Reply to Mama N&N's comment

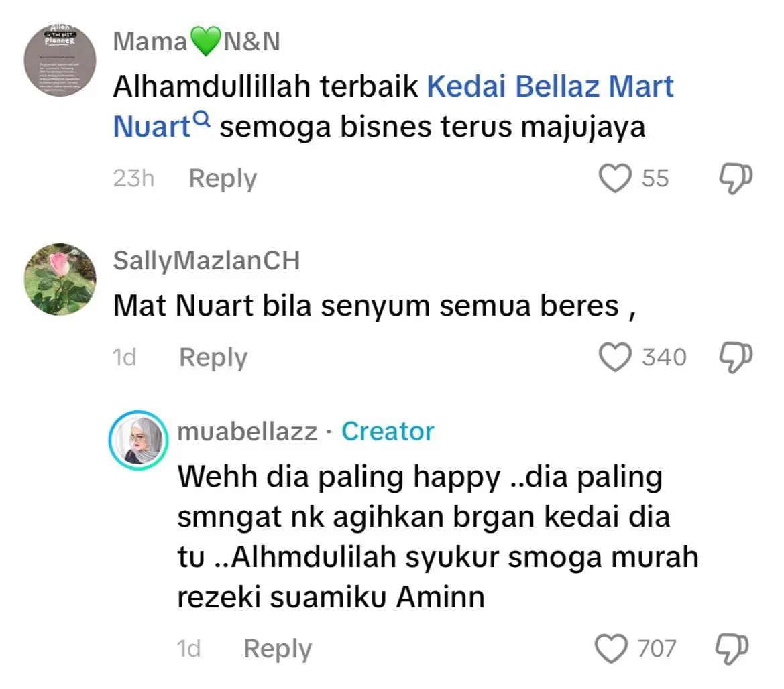(x=223, y=179)
